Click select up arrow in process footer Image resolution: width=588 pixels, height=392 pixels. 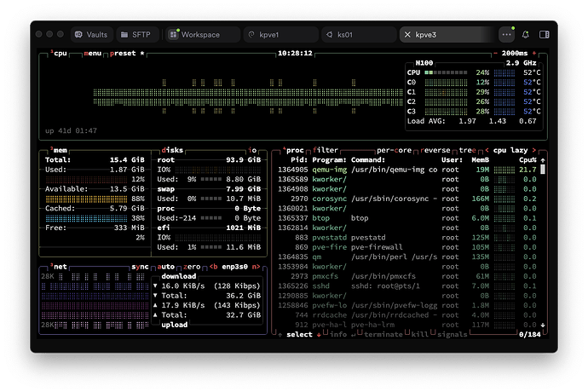pyautogui.click(x=280, y=335)
